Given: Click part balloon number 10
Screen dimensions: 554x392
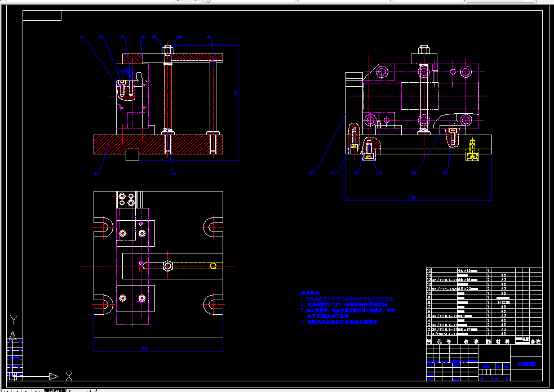Looking at the screenshot, I should click(312, 173).
